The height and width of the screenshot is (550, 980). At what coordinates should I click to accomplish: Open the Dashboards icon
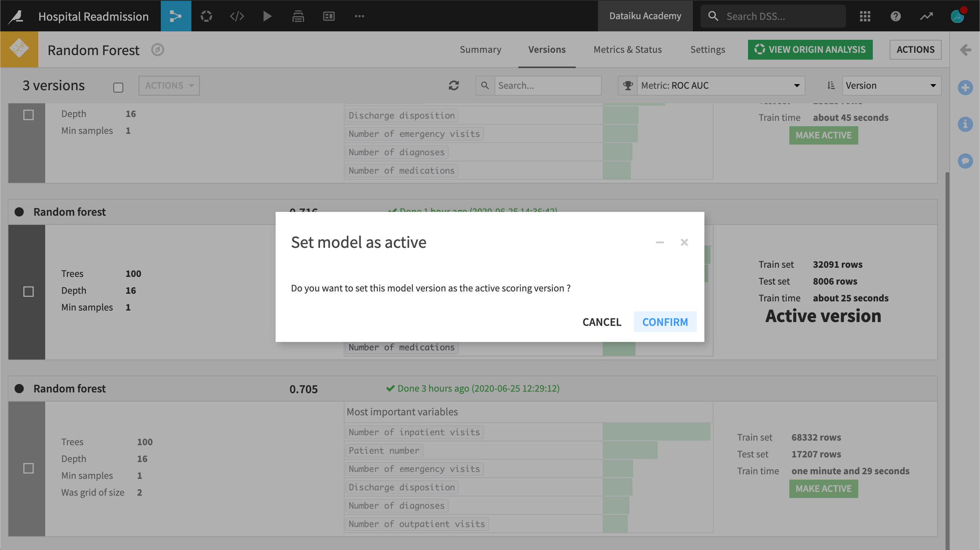tap(329, 16)
